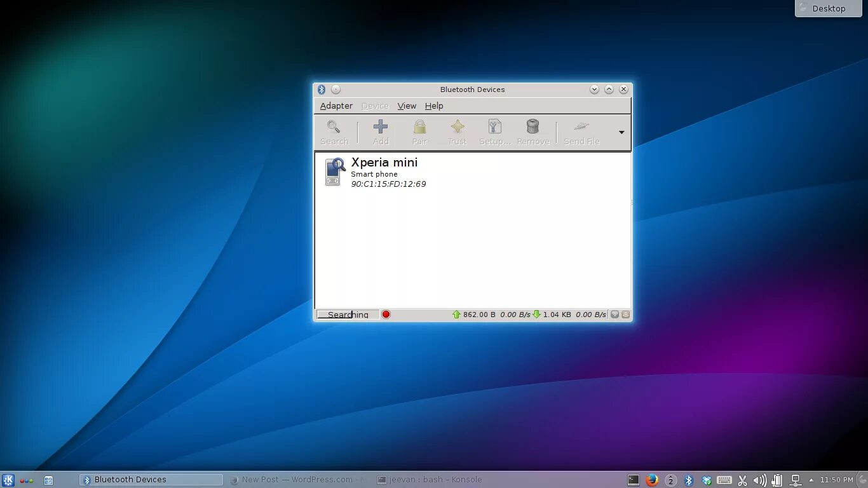Click the Dropbox tray icon
868x488 pixels.
pyautogui.click(x=707, y=480)
